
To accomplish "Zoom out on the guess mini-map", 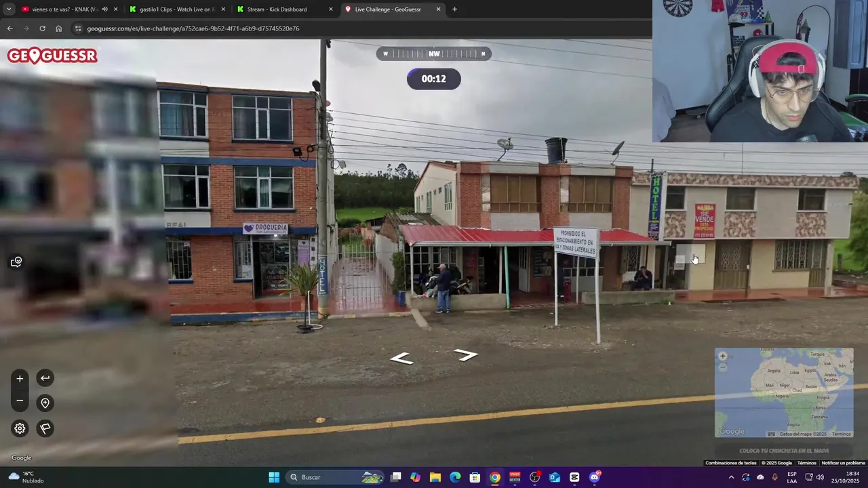I will pos(722,367).
